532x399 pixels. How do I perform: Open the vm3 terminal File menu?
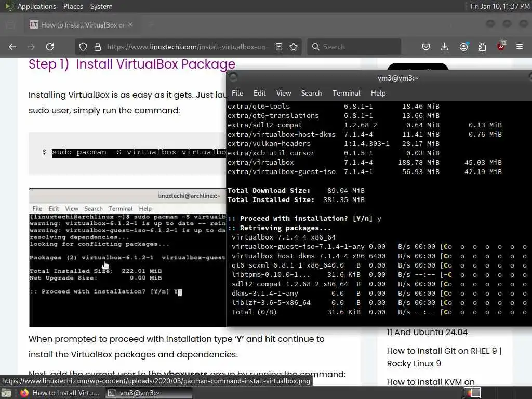click(x=237, y=93)
